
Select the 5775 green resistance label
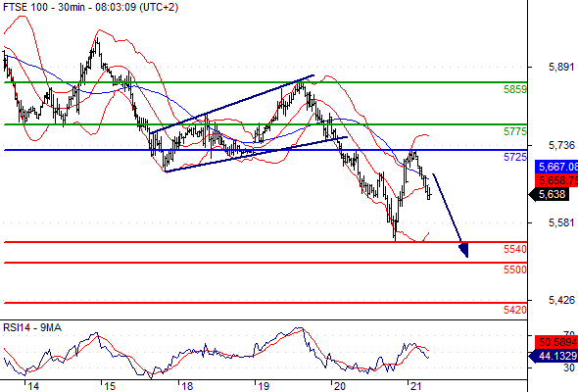515,131
